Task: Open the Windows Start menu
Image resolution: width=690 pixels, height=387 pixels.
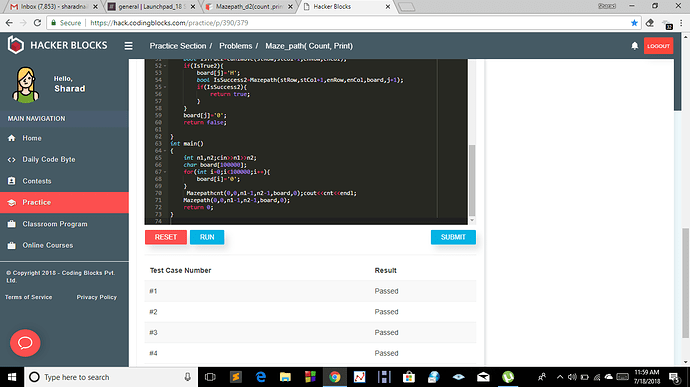Action: tap(12, 377)
